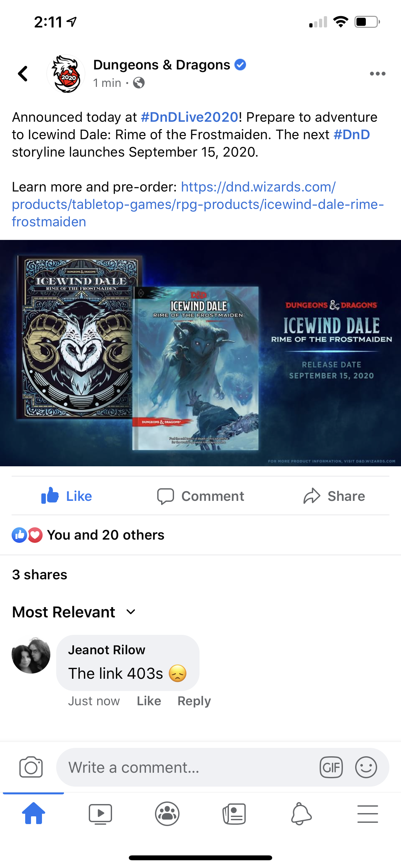The width and height of the screenshot is (401, 868).
Task: Tap the back arrow icon
Action: tap(23, 73)
